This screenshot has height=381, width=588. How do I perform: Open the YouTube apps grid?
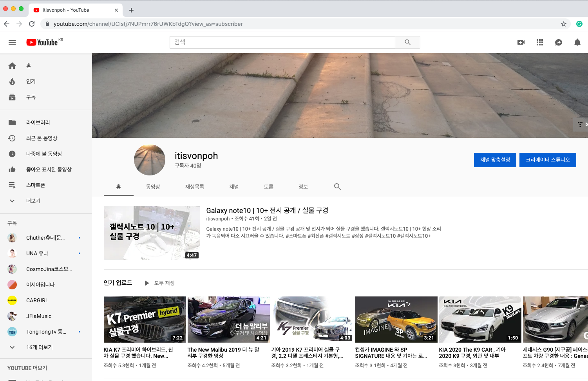click(x=540, y=42)
